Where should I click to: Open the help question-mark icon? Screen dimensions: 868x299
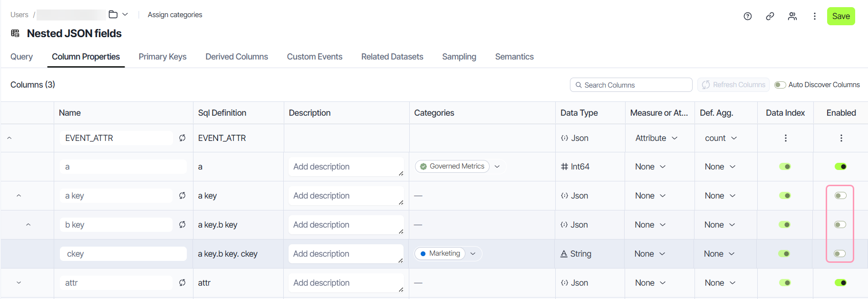[748, 16]
